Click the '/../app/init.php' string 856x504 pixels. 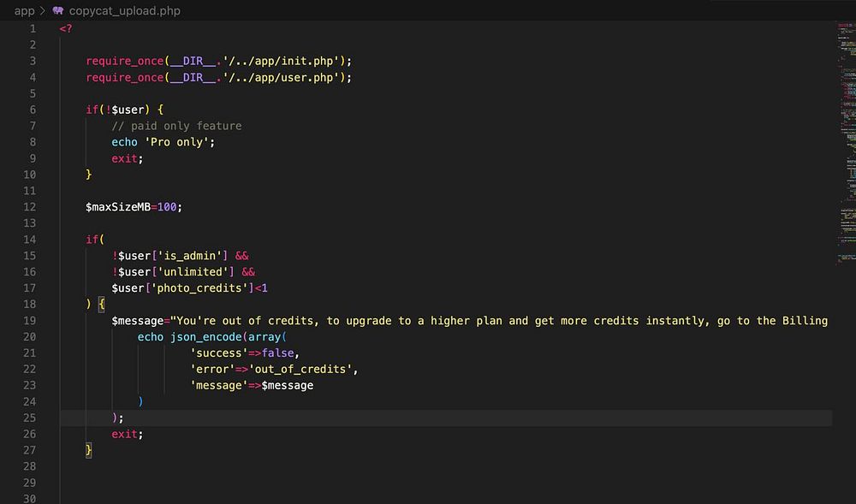click(x=281, y=61)
